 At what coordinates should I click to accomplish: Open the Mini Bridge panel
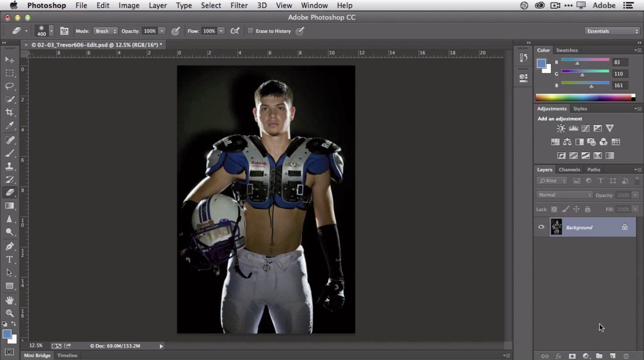(37, 356)
